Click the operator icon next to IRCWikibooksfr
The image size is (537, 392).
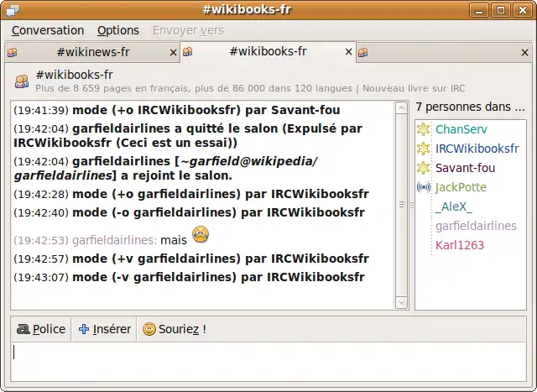coord(424,149)
